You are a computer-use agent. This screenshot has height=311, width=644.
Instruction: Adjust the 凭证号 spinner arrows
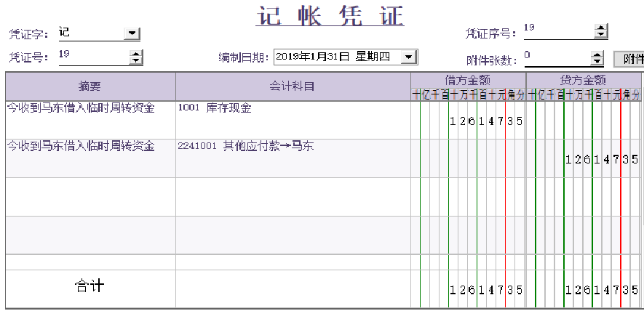[135, 57]
